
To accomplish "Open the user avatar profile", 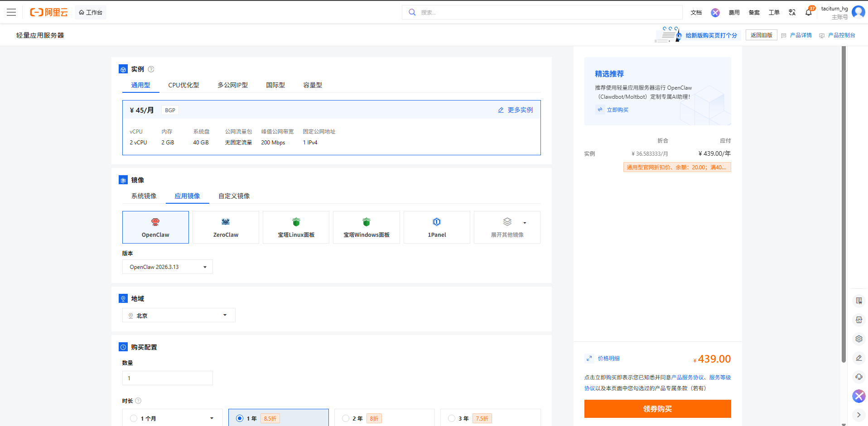I will pos(858,12).
